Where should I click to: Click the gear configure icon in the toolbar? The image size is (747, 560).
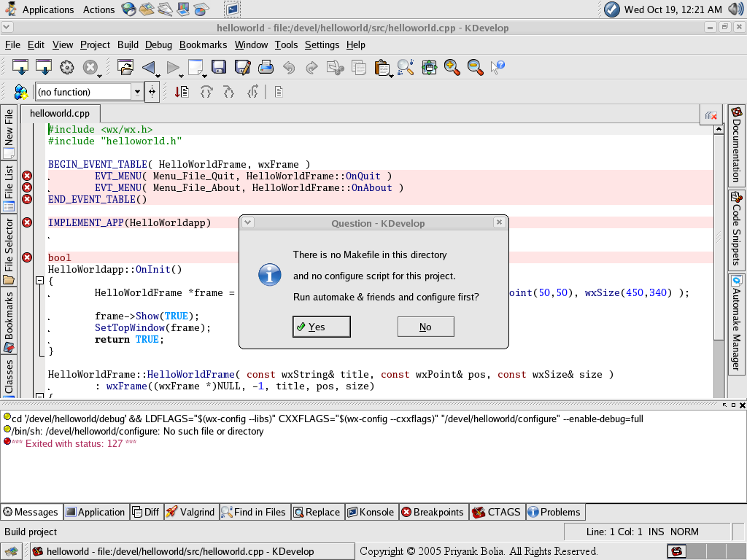coord(66,67)
